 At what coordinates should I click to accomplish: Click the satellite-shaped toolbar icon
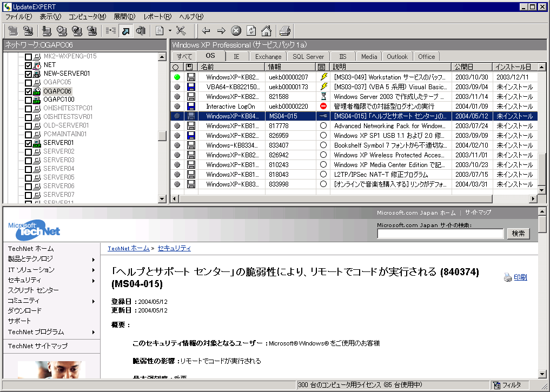(181, 31)
